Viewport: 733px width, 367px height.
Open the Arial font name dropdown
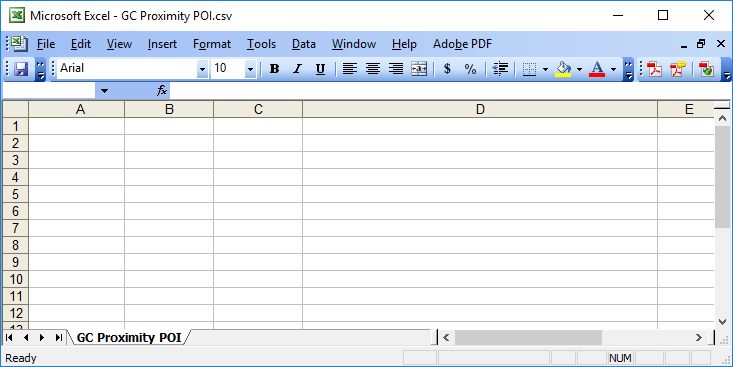coord(202,70)
